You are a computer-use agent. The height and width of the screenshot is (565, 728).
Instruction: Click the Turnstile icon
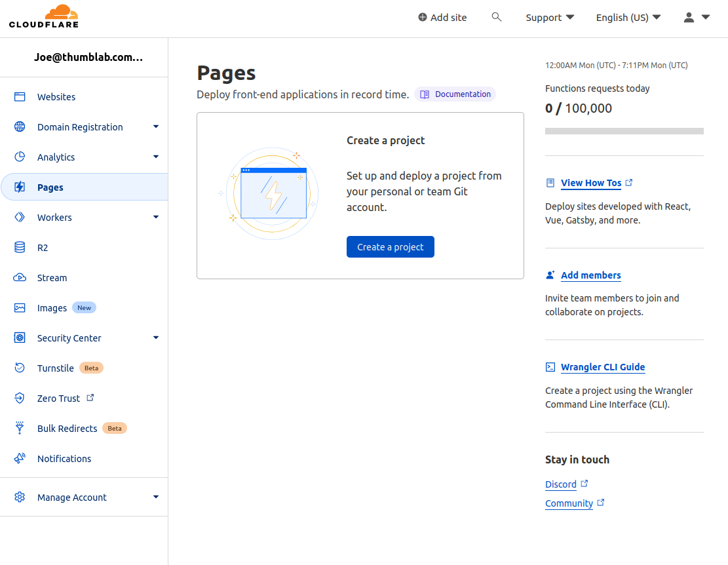click(x=20, y=368)
